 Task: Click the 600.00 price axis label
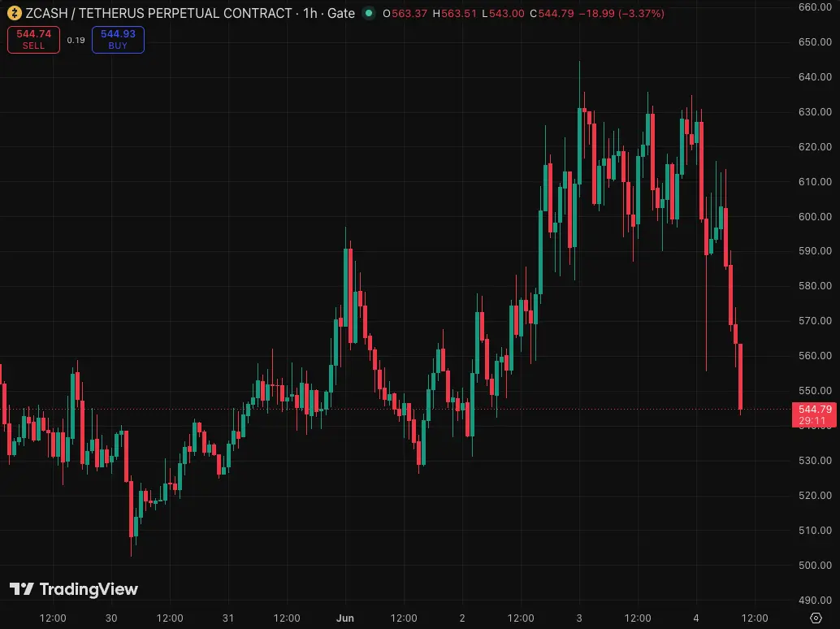(x=815, y=216)
